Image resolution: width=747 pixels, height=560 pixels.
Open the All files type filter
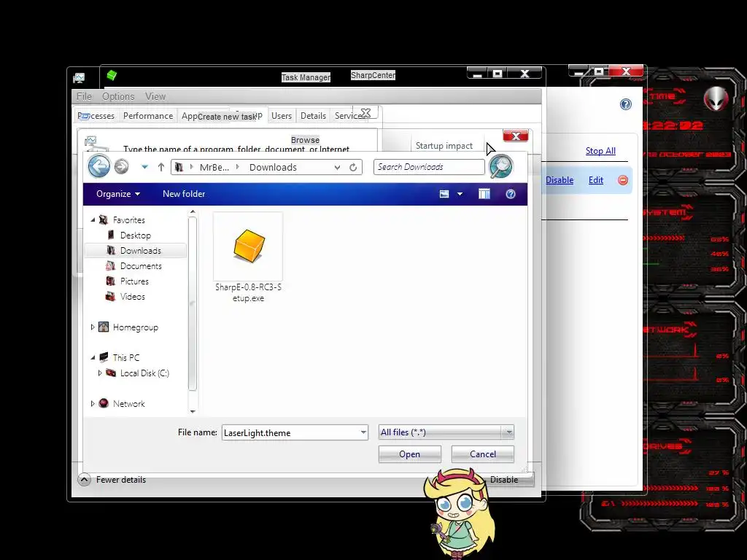(446, 432)
